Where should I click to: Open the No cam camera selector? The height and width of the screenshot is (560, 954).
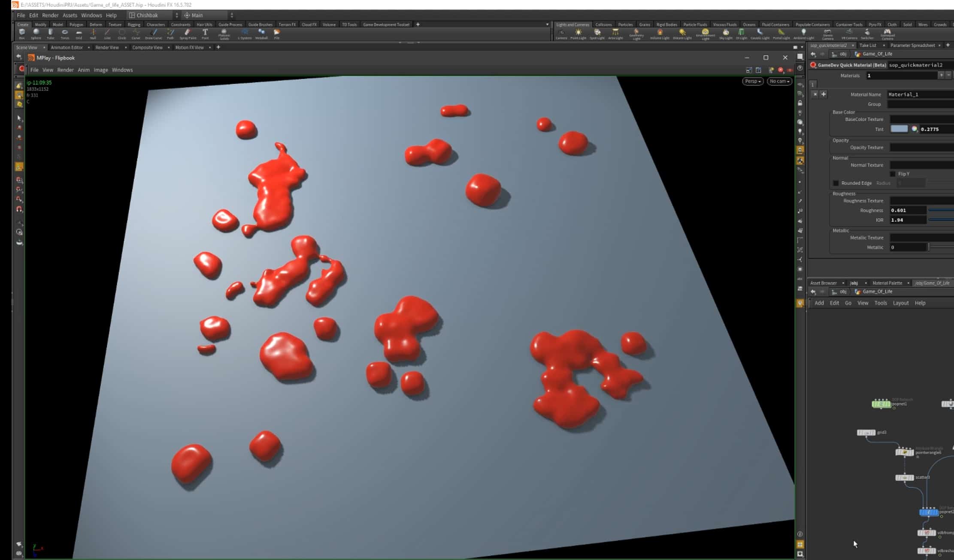tap(779, 81)
